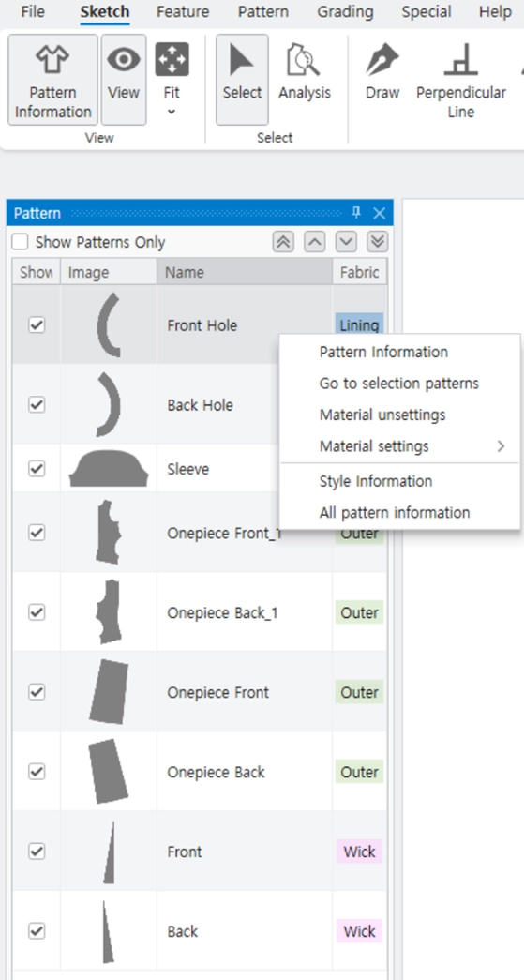Move pattern to bottom with double-down arrow

(x=377, y=242)
